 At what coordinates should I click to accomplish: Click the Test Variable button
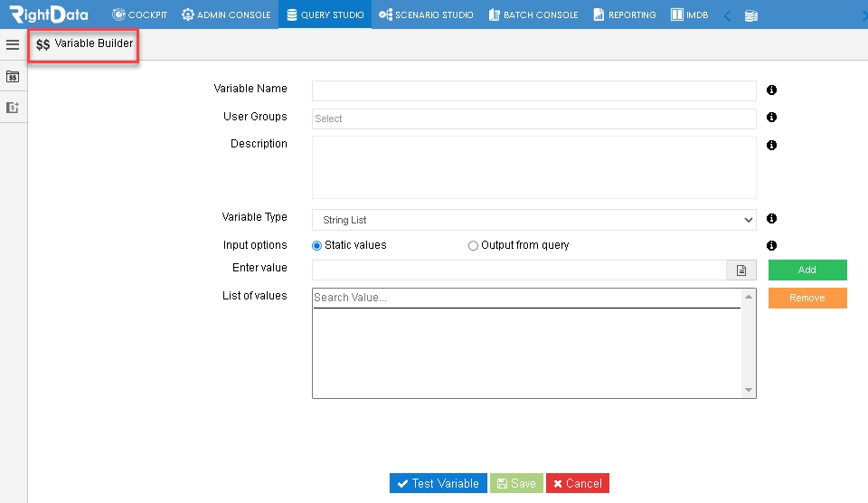point(438,483)
